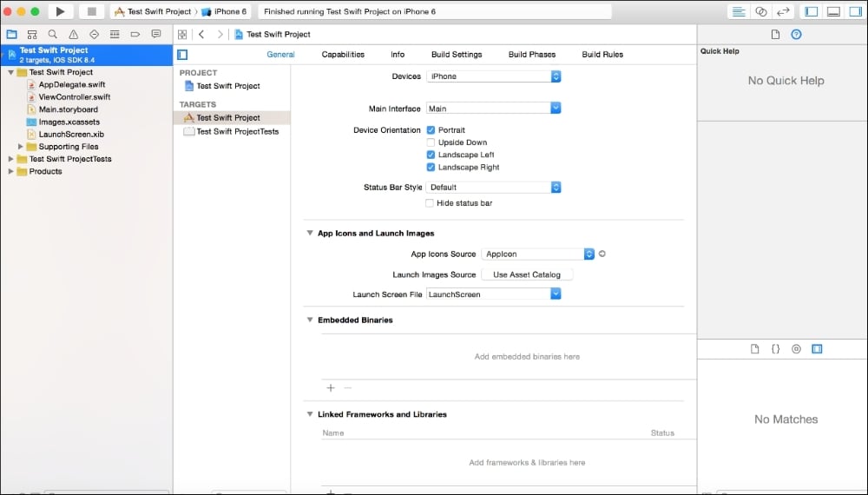Uncheck the Portrait orientation checkbox
This screenshot has width=868, height=495.
[431, 130]
